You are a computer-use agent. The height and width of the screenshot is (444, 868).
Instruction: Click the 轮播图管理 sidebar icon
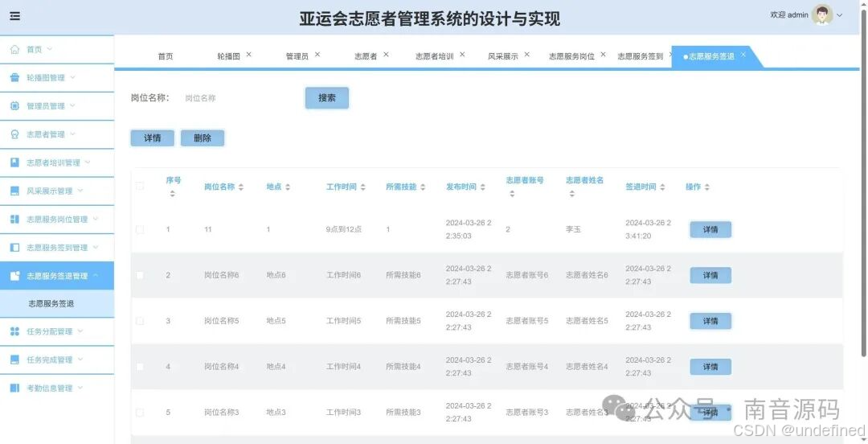(15, 77)
